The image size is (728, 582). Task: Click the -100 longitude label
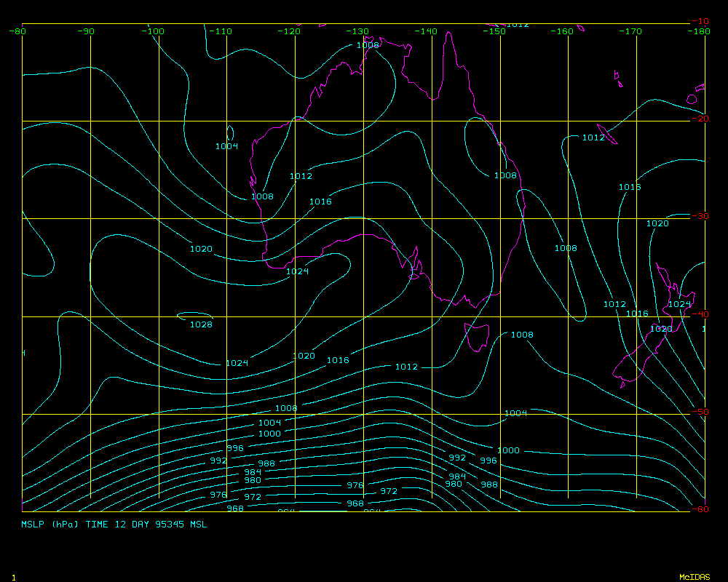click(153, 31)
